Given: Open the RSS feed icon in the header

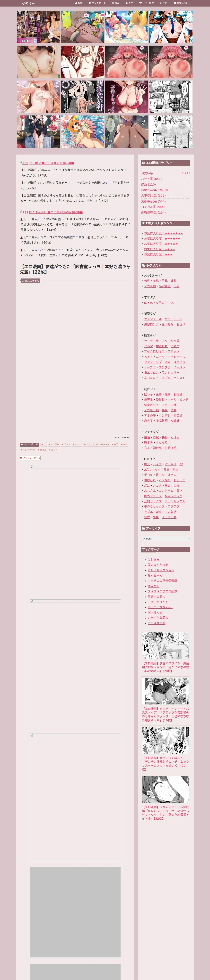Looking at the screenshot, I should 161,3.
